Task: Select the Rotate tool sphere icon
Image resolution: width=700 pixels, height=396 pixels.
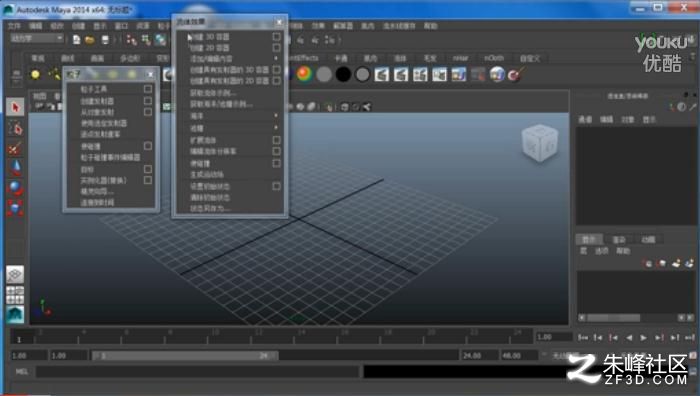Action: pyautogui.click(x=15, y=188)
